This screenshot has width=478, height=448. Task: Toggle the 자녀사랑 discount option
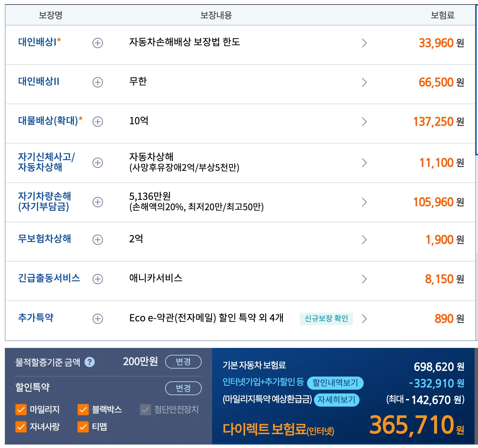(21, 427)
